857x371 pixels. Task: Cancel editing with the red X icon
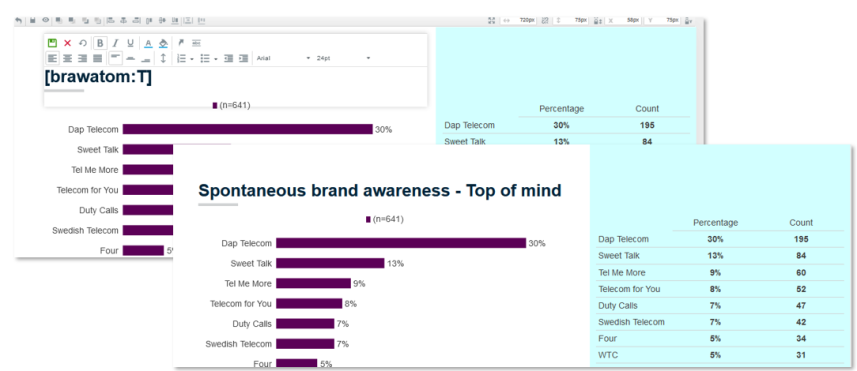click(68, 43)
